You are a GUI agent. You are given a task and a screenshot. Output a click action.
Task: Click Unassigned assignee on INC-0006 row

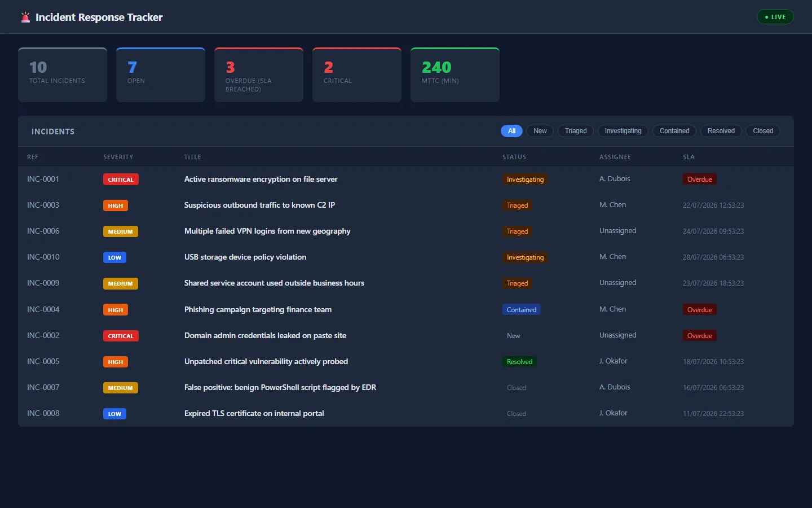pos(617,230)
